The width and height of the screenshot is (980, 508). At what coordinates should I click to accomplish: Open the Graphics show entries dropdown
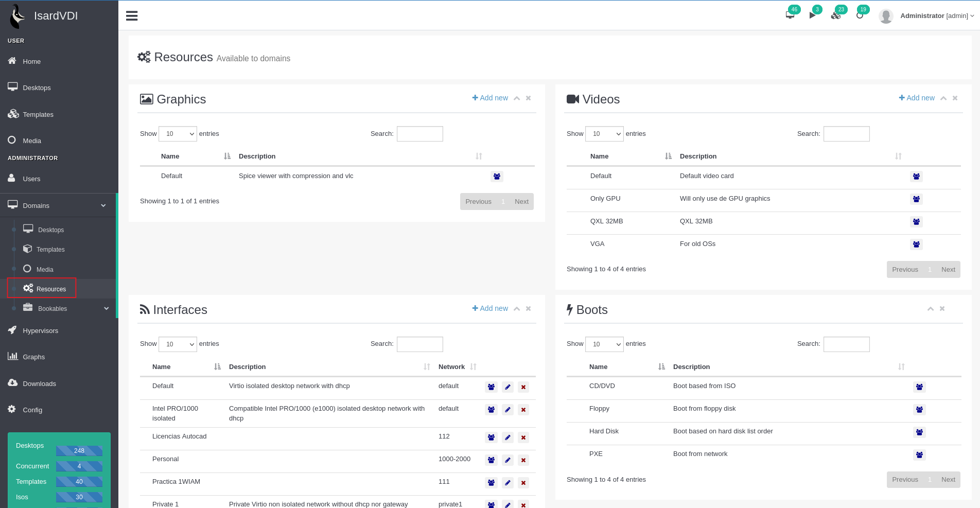[x=178, y=134]
